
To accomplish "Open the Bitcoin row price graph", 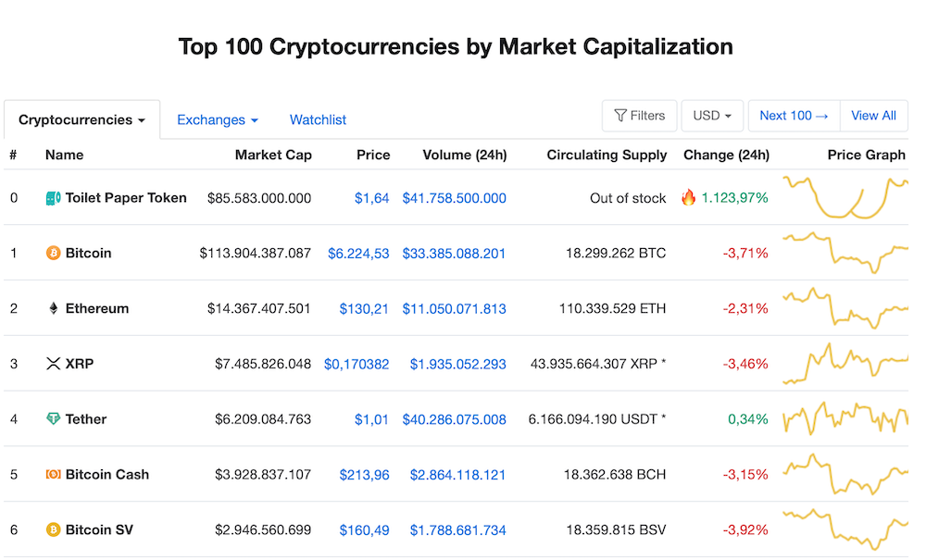I will (x=845, y=253).
